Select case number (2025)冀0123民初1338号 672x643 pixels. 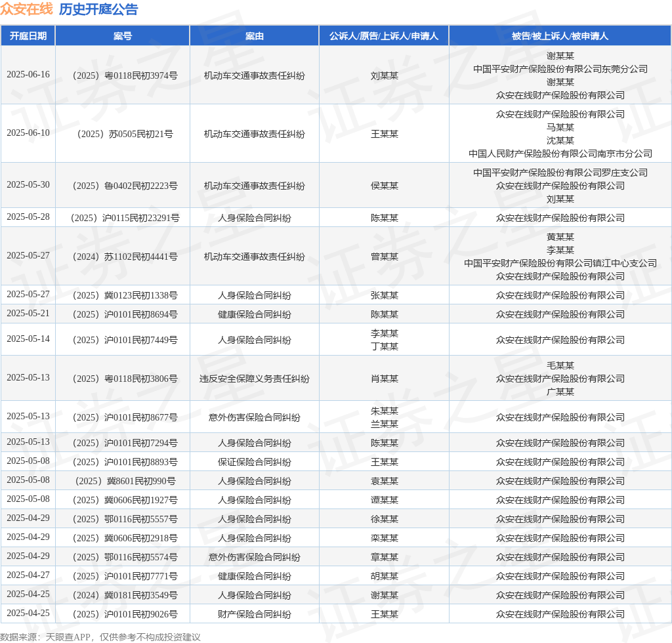pyautogui.click(x=125, y=295)
